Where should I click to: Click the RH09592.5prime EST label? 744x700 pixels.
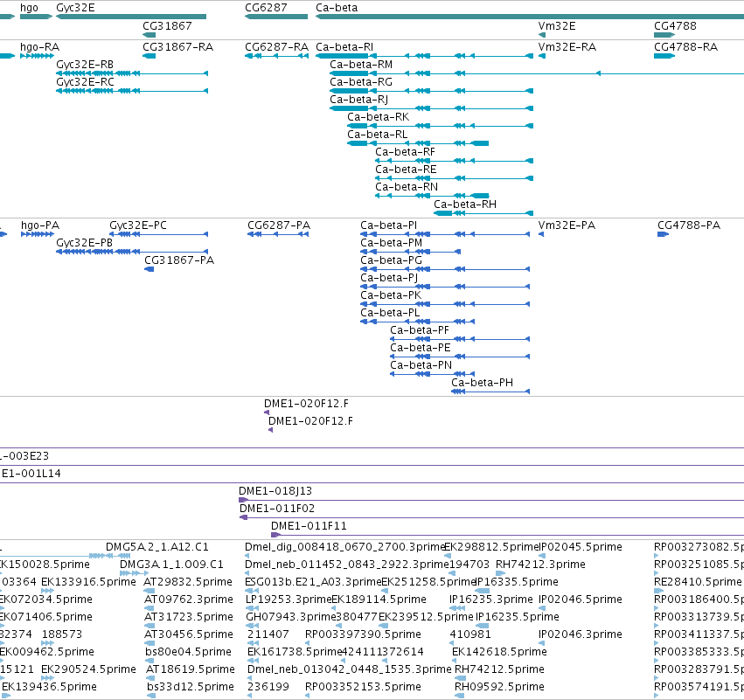[499, 687]
